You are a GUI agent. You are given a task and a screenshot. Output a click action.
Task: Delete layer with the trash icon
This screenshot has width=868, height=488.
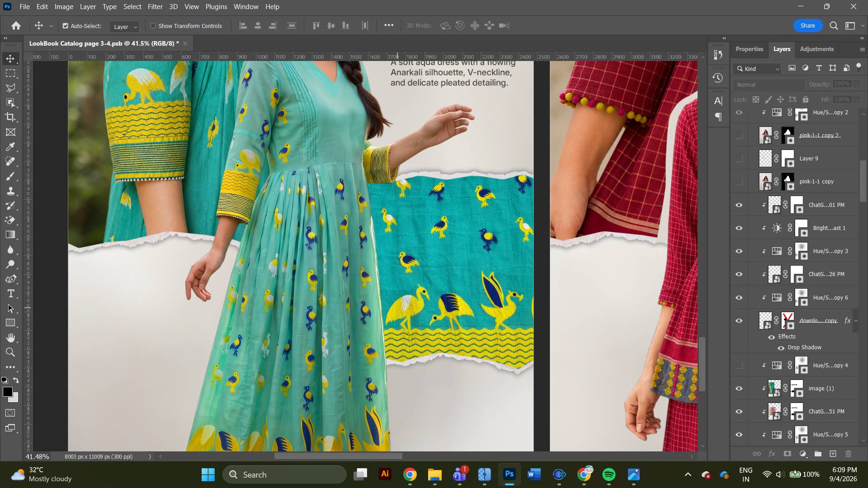point(848,454)
